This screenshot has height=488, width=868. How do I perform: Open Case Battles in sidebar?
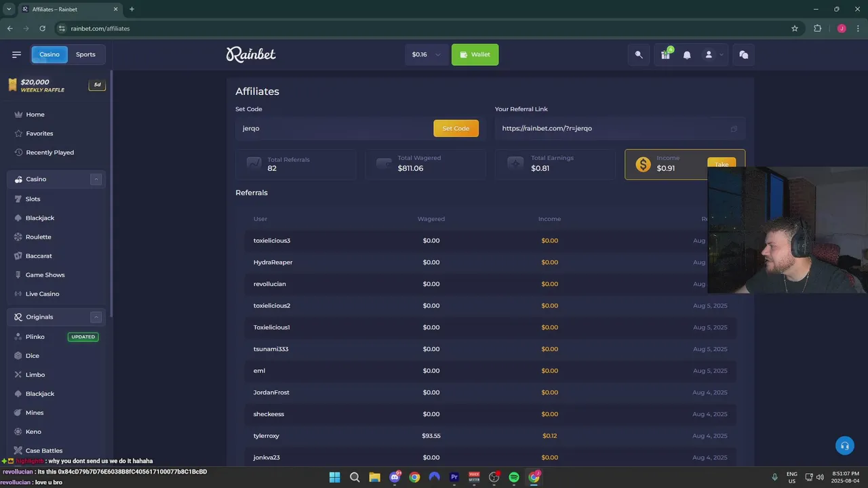[x=43, y=451]
